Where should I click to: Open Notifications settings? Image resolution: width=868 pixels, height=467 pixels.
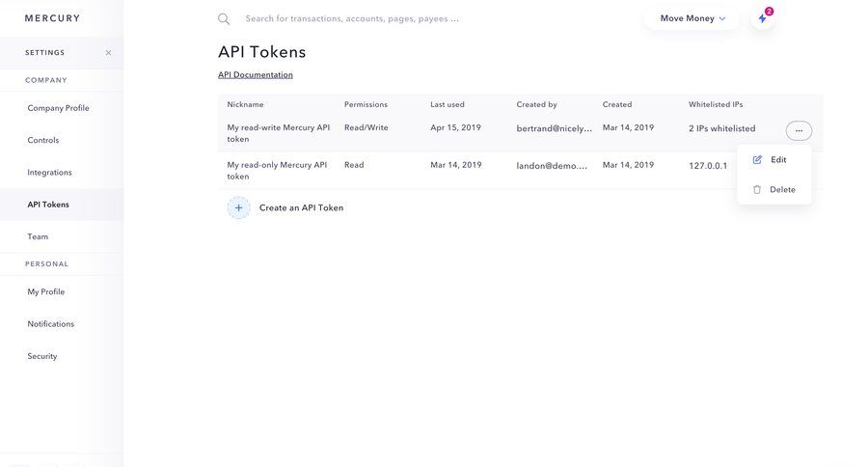(x=51, y=324)
